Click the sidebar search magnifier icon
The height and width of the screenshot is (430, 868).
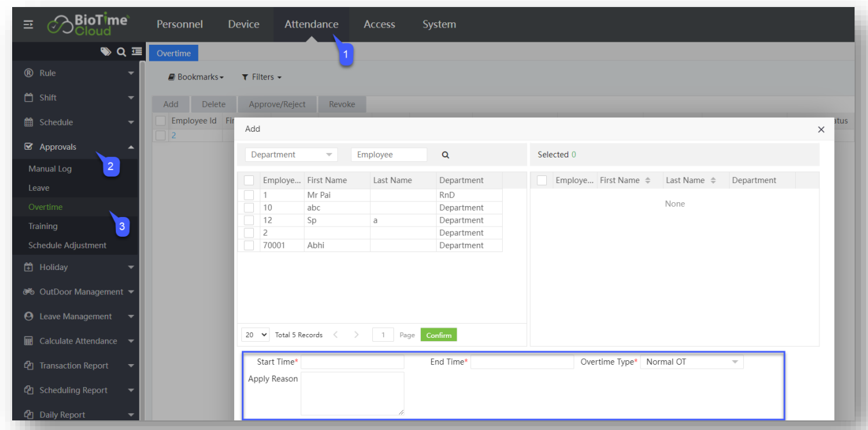click(121, 52)
